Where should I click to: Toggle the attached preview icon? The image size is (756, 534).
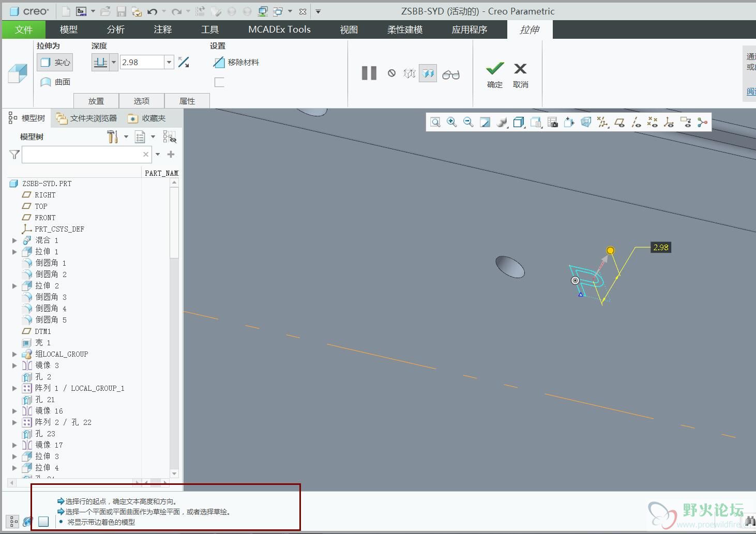[x=428, y=73]
